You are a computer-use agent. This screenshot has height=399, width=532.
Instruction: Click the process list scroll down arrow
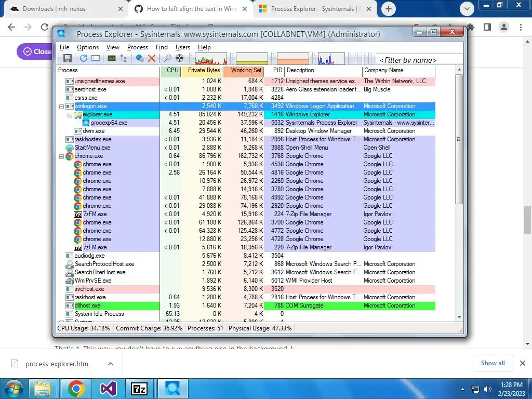pyautogui.click(x=459, y=317)
